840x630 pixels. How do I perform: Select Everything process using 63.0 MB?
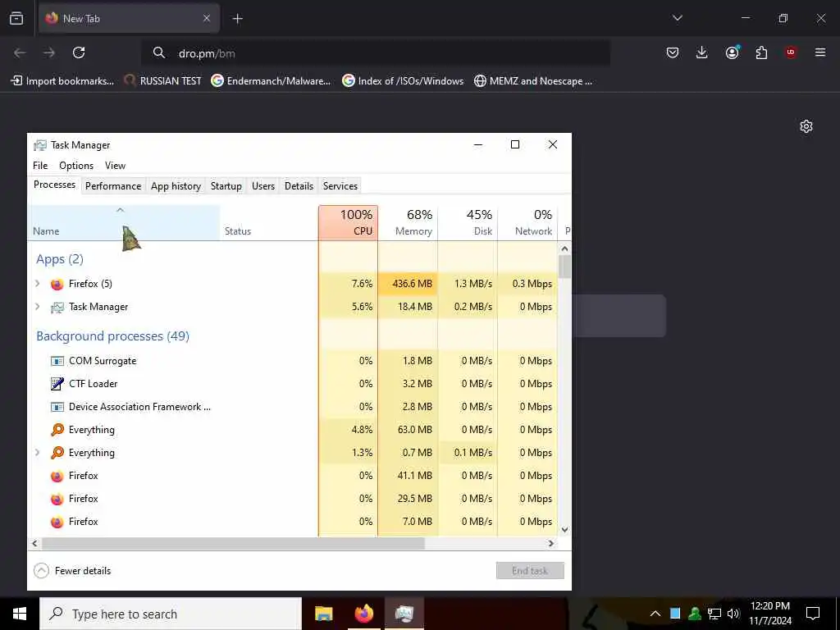[x=292, y=430]
